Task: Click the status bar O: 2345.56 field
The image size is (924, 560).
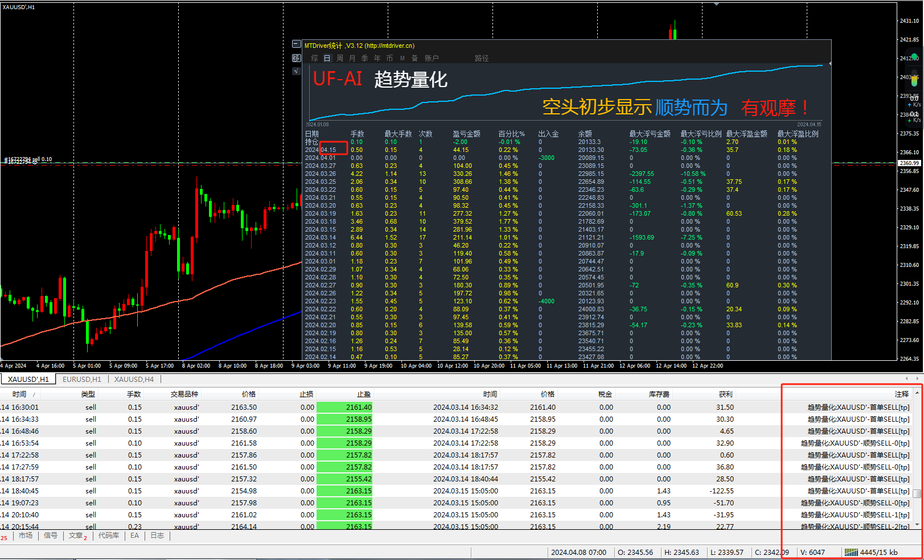Action: coord(635,552)
